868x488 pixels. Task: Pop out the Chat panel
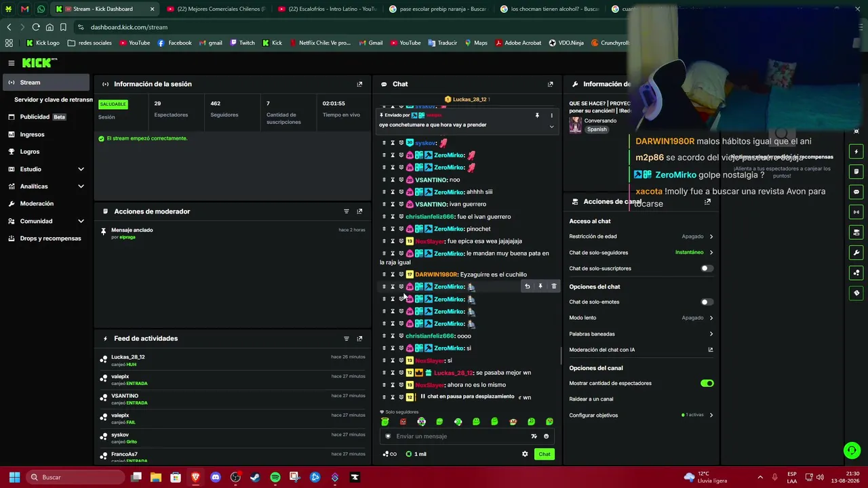coord(550,84)
